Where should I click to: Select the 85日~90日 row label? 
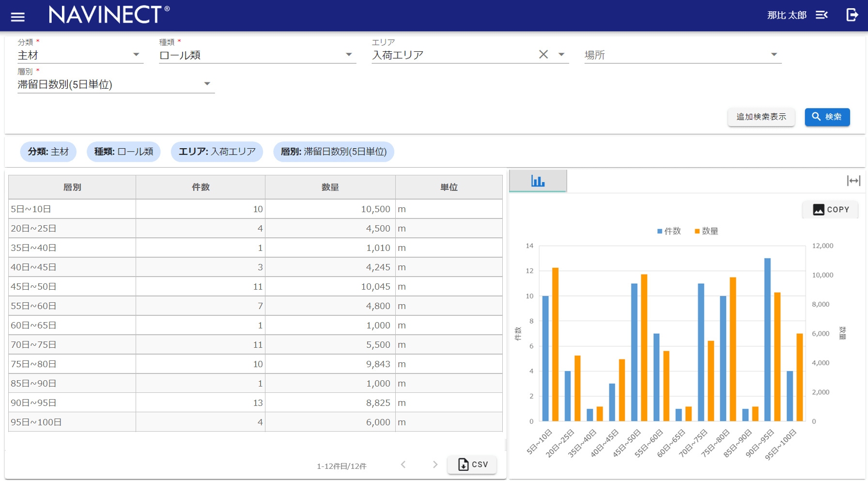tap(33, 384)
